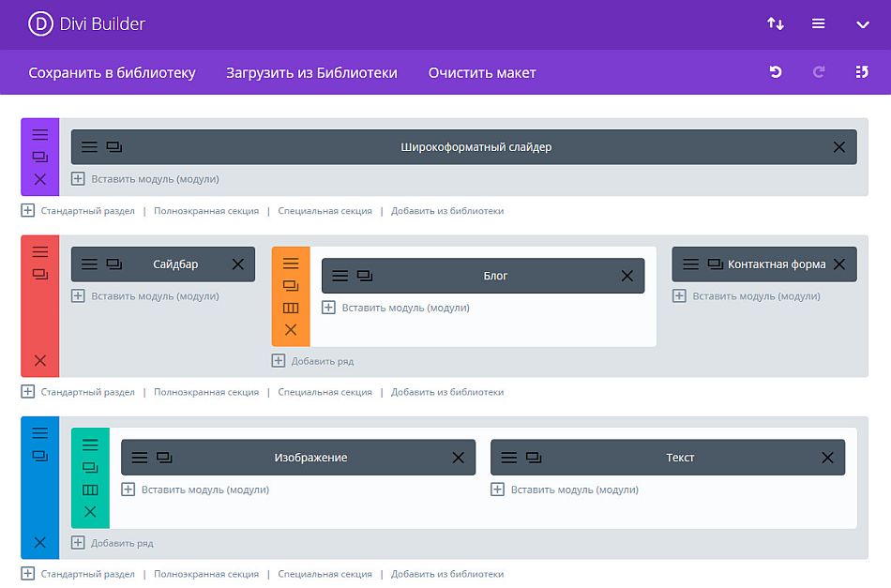Change column structure of the orange row
Viewport: 891px width, 588px height.
(x=290, y=309)
